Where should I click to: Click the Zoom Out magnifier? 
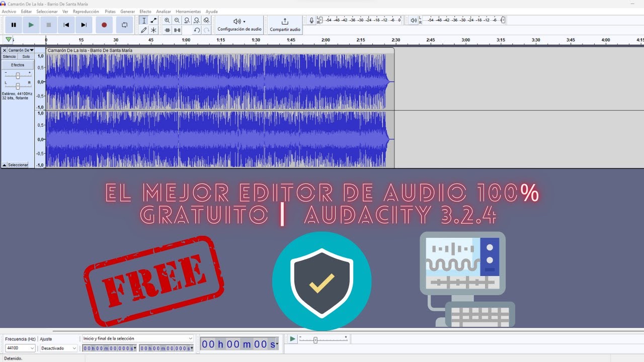[177, 21]
